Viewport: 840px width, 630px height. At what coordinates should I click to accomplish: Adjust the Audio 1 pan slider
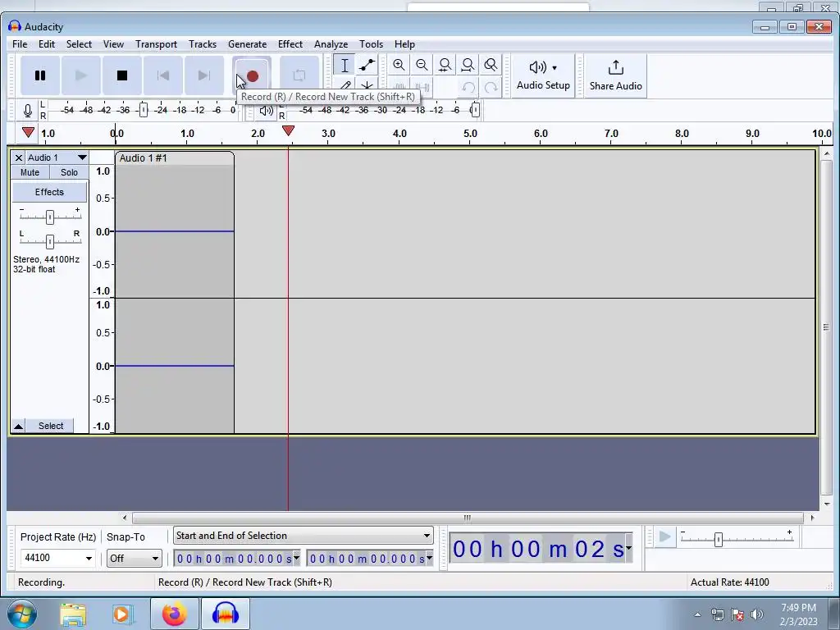(x=50, y=242)
